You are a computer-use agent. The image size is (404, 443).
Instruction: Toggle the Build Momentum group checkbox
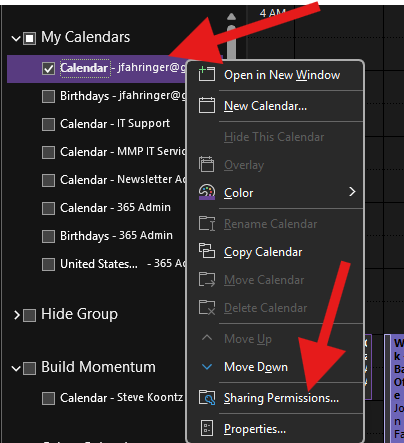tap(29, 368)
